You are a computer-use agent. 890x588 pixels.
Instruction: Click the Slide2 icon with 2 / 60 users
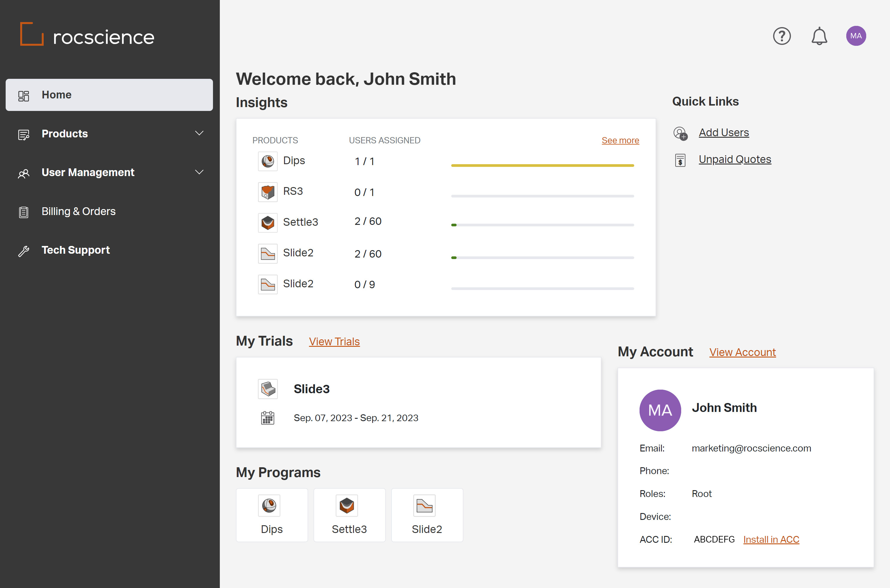point(268,253)
